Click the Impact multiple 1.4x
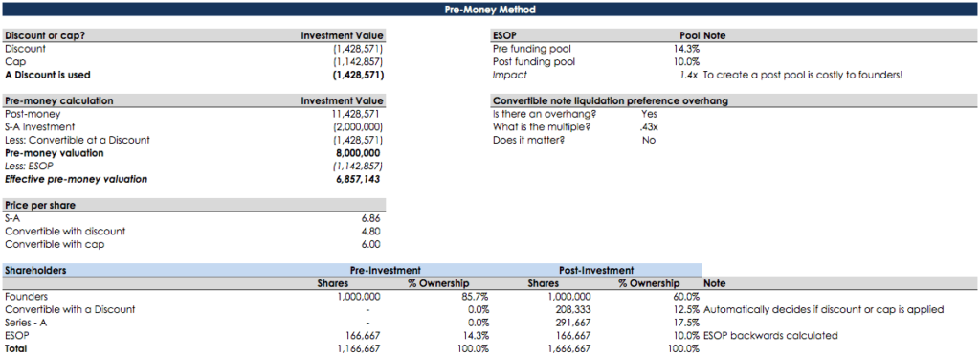This screenshot has width=980, height=357. [x=690, y=75]
